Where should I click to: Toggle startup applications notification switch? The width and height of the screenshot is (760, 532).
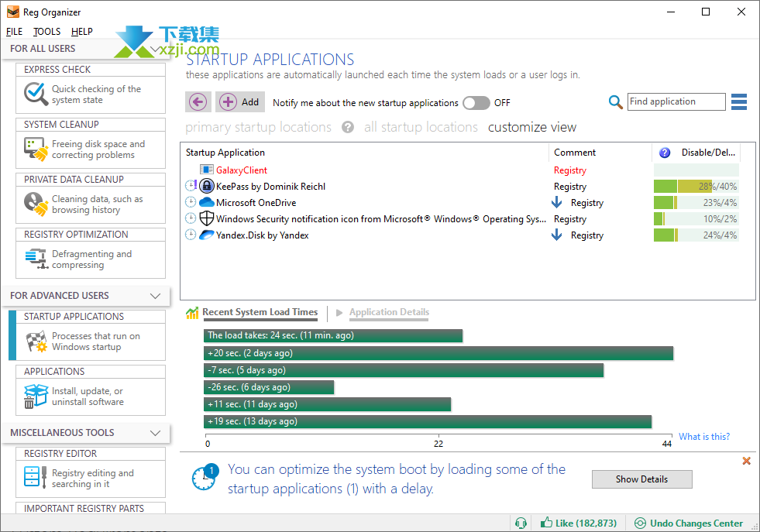point(476,103)
